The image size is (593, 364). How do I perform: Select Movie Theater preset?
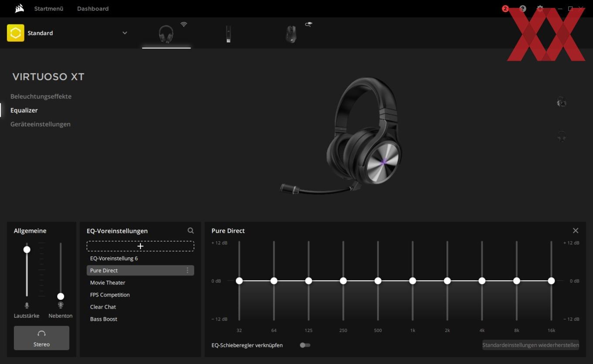pyautogui.click(x=140, y=283)
